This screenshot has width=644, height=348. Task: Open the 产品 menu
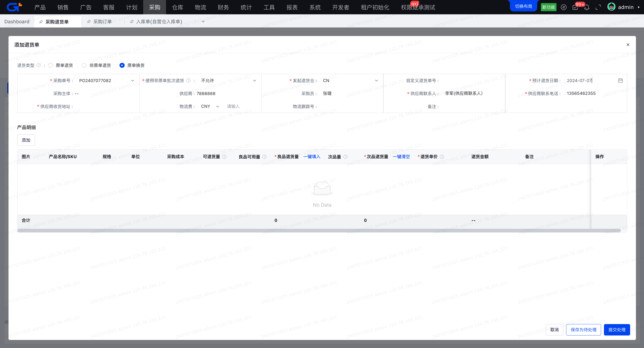click(40, 7)
